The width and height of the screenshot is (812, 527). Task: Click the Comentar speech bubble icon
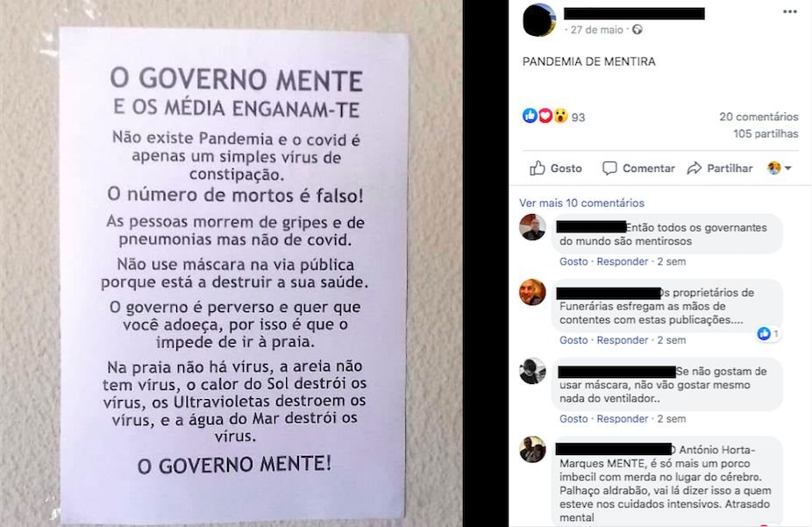pos(609,168)
